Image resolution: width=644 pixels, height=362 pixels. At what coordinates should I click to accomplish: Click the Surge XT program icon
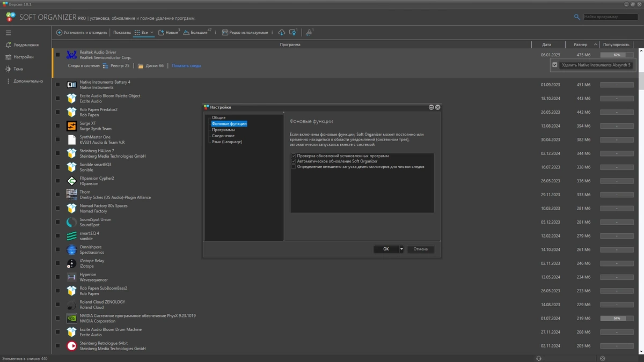[x=71, y=126]
